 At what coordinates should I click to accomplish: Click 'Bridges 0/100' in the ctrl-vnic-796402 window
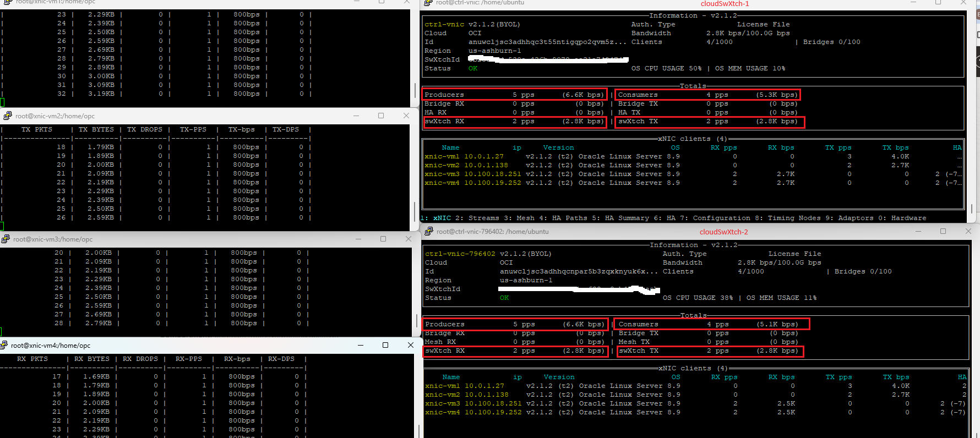click(x=863, y=272)
